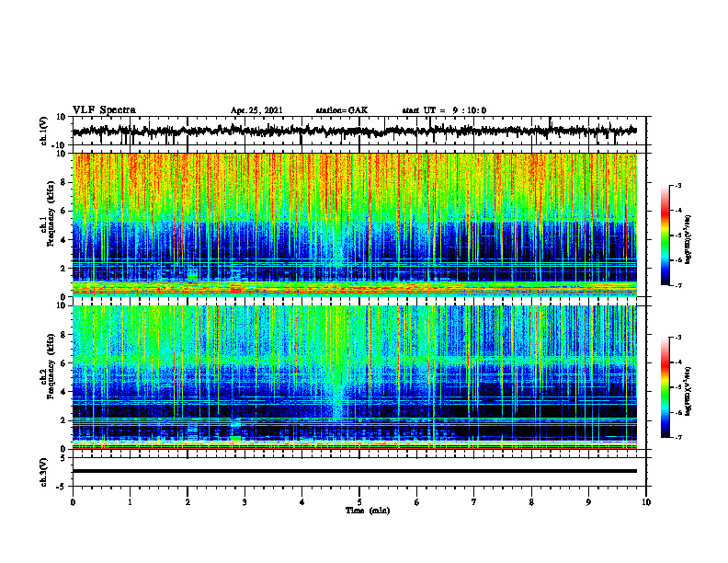Click the "4" kHz tick on ch.1 frequency axis
The width and height of the screenshot is (728, 563).
pos(64,240)
